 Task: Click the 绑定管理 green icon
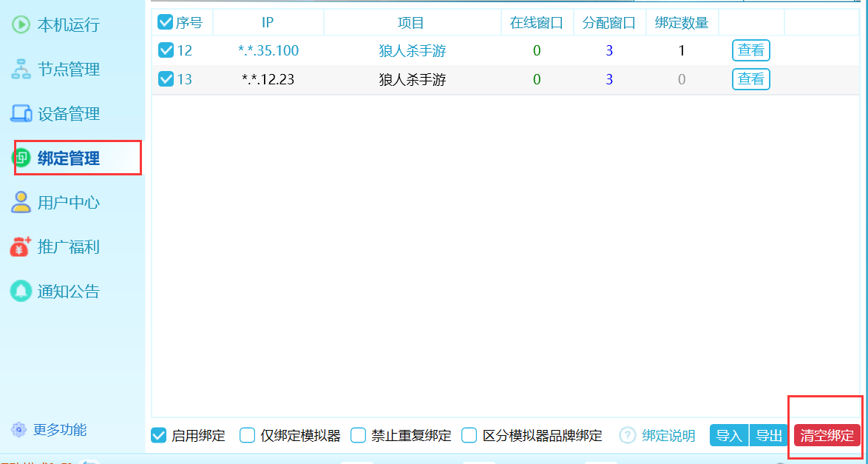[x=22, y=158]
